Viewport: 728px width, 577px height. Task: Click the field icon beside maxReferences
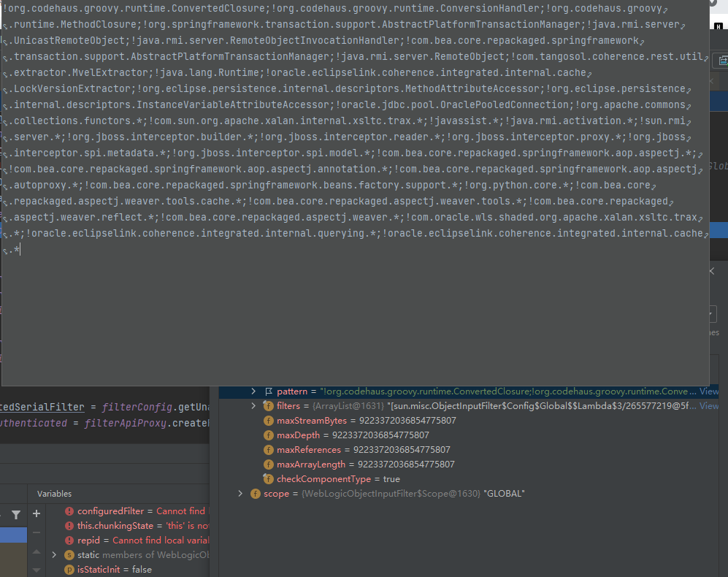pyautogui.click(x=269, y=450)
